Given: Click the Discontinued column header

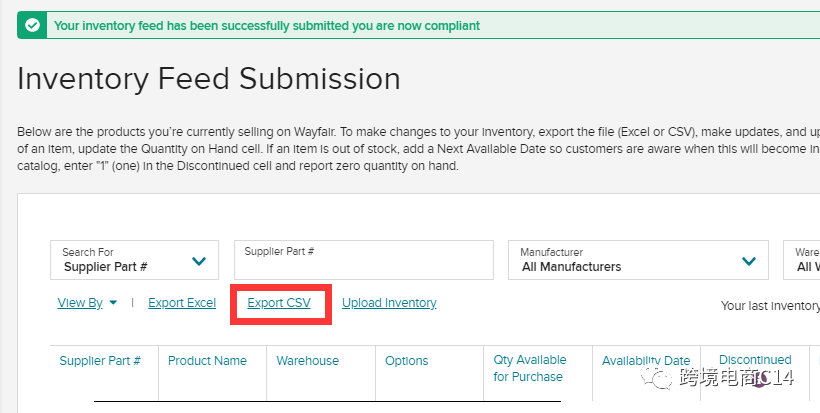Looking at the screenshot, I should click(755, 360).
